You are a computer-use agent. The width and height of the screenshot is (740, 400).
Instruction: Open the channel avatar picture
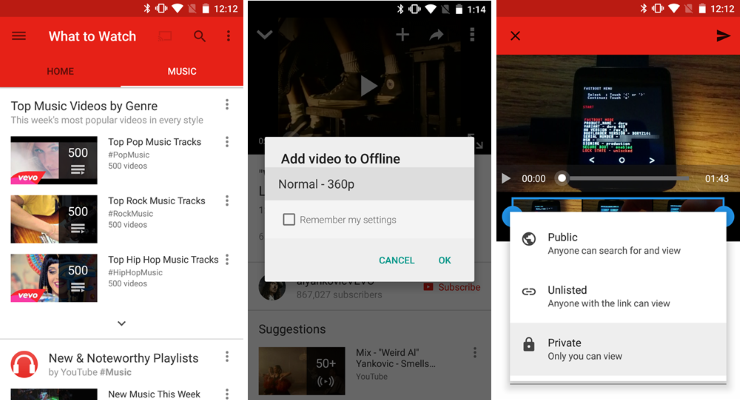tap(272, 288)
